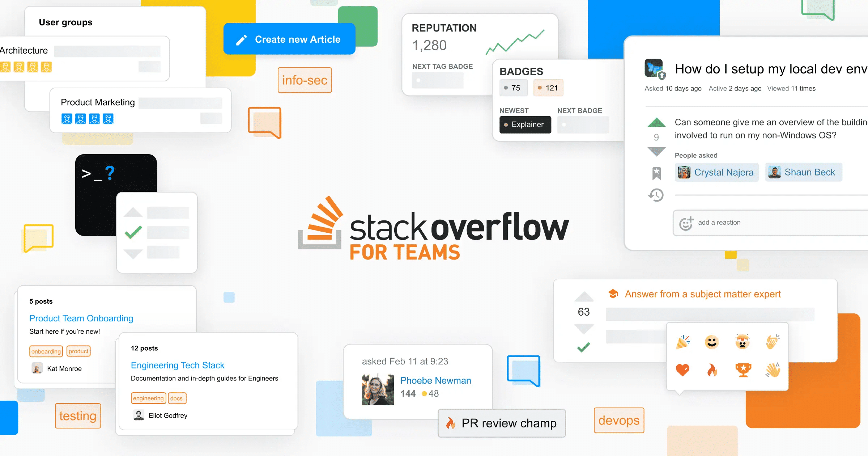Screen dimensions: 868x456
Task: Click the question author's butterfly avatar
Action: (x=655, y=69)
